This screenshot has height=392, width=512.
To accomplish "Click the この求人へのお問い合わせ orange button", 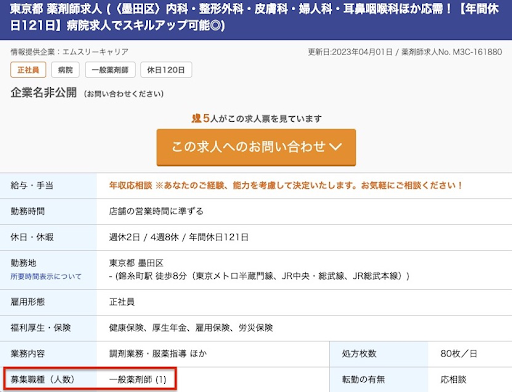I will point(256,147).
